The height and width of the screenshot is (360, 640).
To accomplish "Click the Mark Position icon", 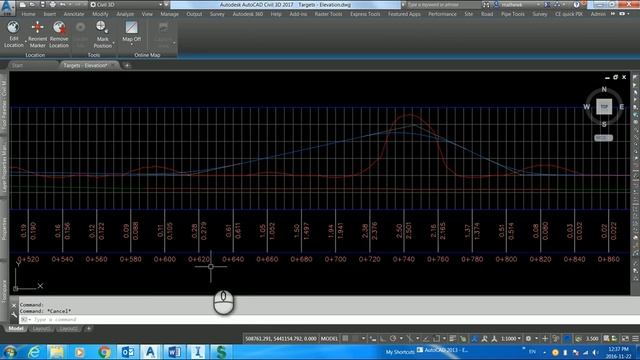I will [101, 27].
